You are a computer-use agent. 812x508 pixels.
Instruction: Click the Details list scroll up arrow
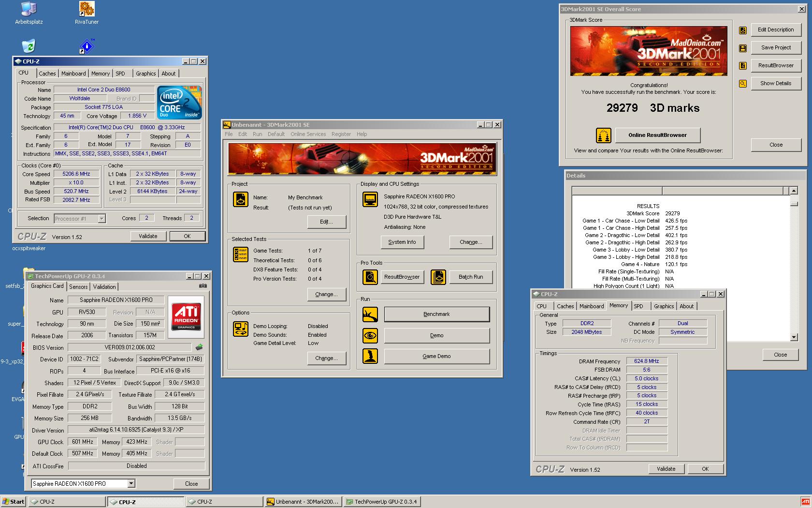coord(794,191)
